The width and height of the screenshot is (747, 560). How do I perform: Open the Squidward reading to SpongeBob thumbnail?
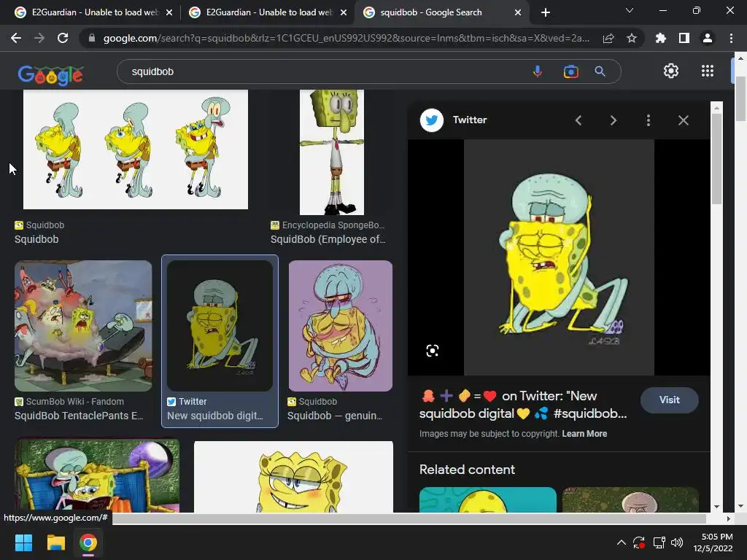[97, 475]
